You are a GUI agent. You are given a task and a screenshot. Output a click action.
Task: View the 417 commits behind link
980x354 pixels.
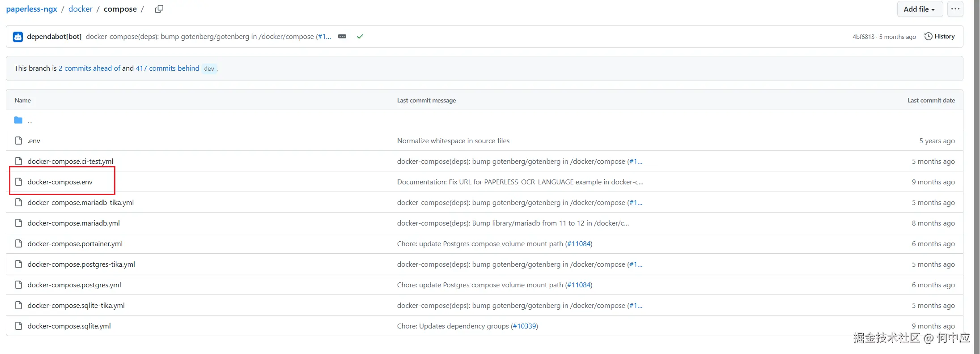(167, 68)
